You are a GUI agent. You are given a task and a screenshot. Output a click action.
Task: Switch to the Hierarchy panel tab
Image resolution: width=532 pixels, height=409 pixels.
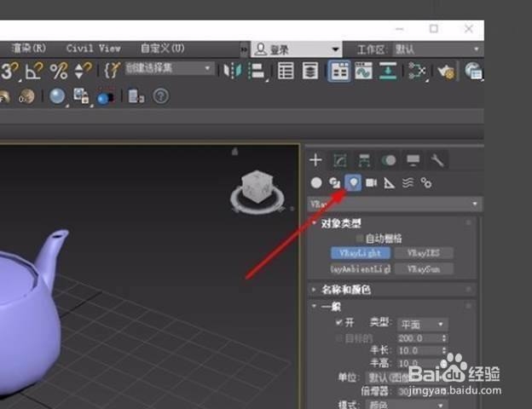[x=364, y=160]
